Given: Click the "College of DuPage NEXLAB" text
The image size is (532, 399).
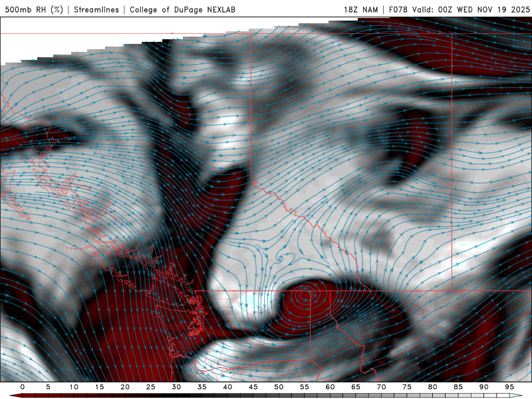Looking at the screenshot, I should click(182, 9).
